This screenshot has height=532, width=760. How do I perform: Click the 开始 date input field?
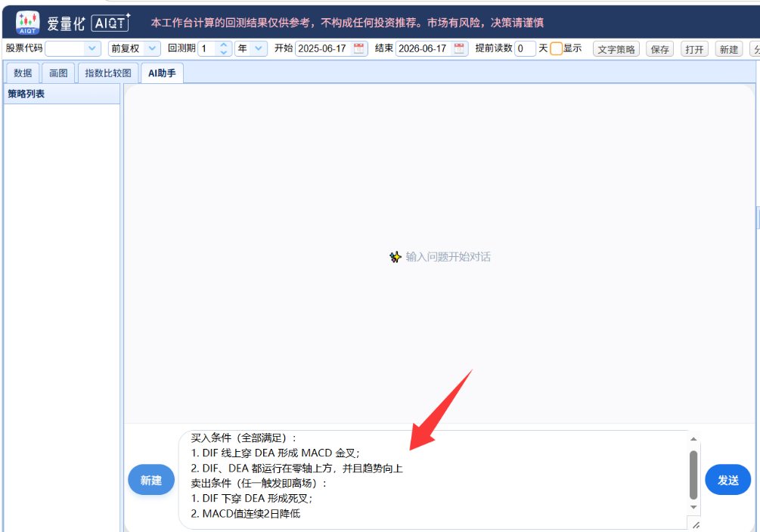pos(331,48)
